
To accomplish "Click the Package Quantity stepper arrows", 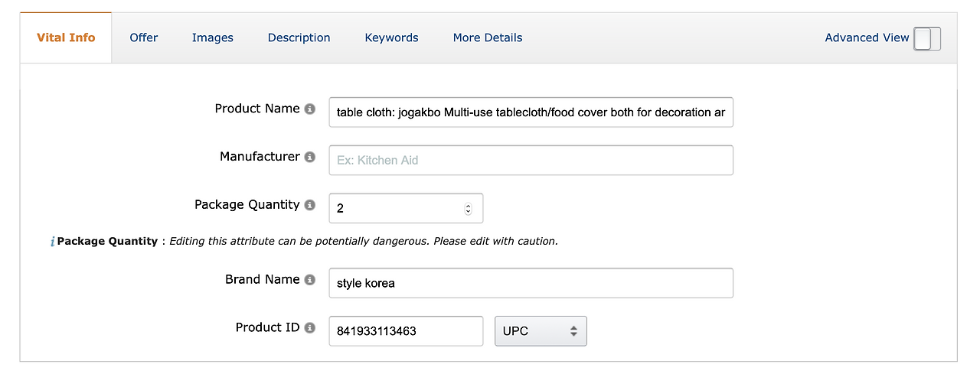I will point(469,209).
